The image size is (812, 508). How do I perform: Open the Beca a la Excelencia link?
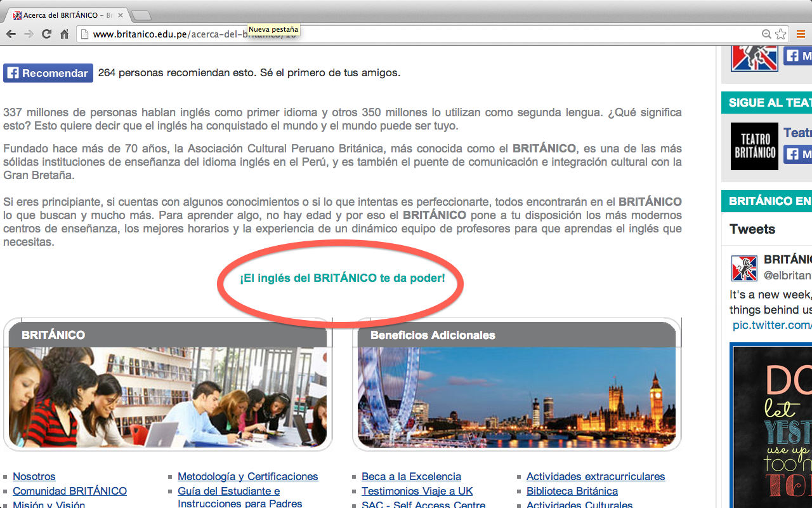pos(411,476)
